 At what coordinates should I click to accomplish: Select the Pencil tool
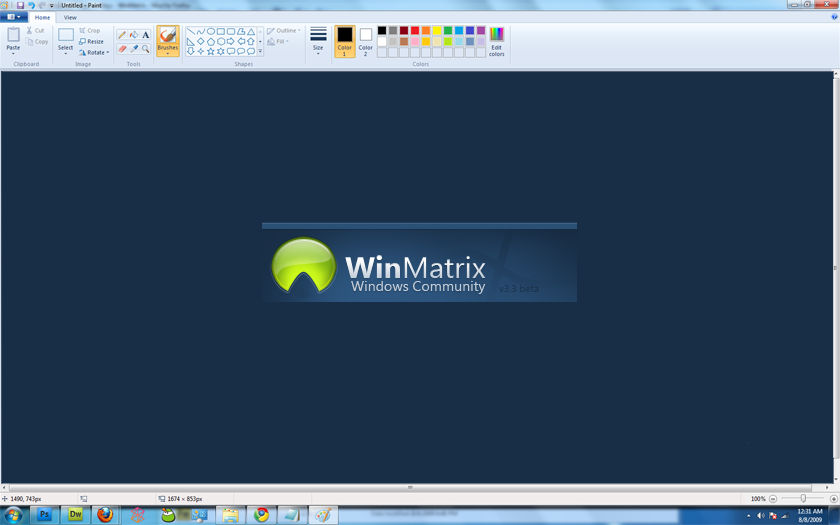point(122,35)
